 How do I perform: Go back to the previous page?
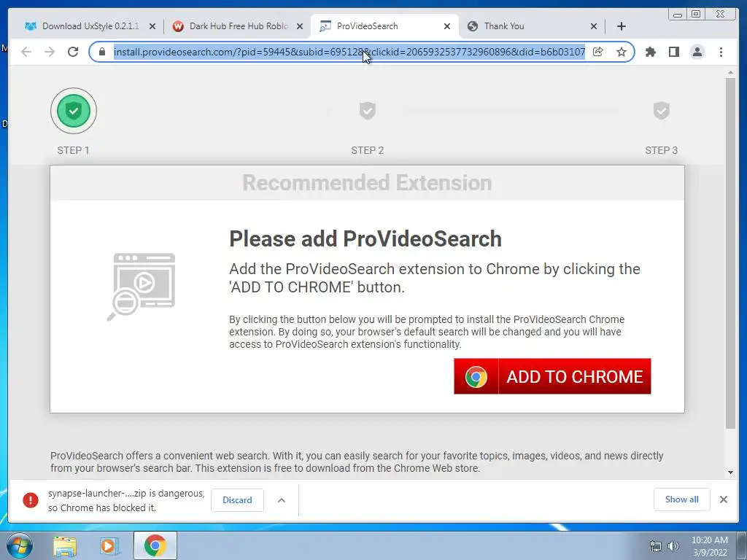(x=26, y=52)
